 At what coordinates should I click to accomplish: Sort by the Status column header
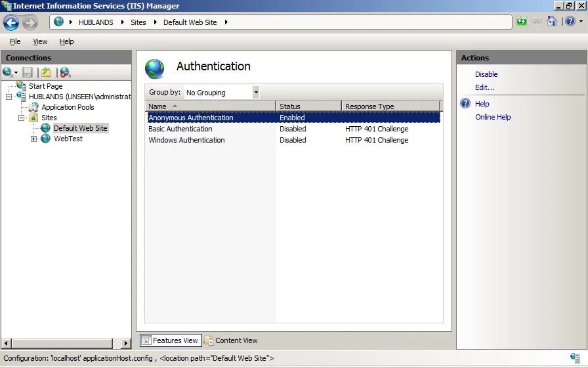(x=308, y=106)
